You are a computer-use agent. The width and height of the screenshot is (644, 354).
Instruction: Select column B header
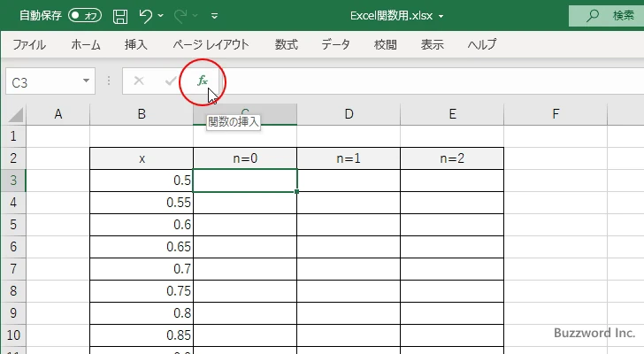pos(142,114)
